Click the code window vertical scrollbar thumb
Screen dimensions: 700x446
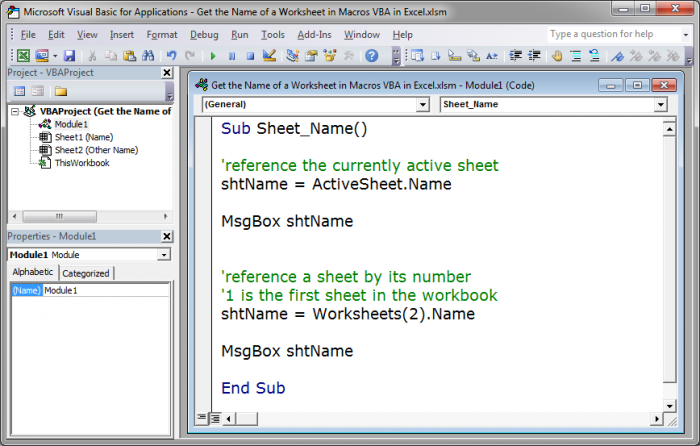[x=669, y=259]
